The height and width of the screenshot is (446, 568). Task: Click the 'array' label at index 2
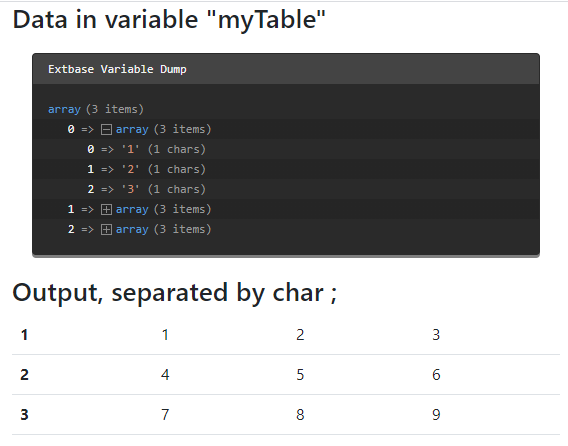point(132,229)
